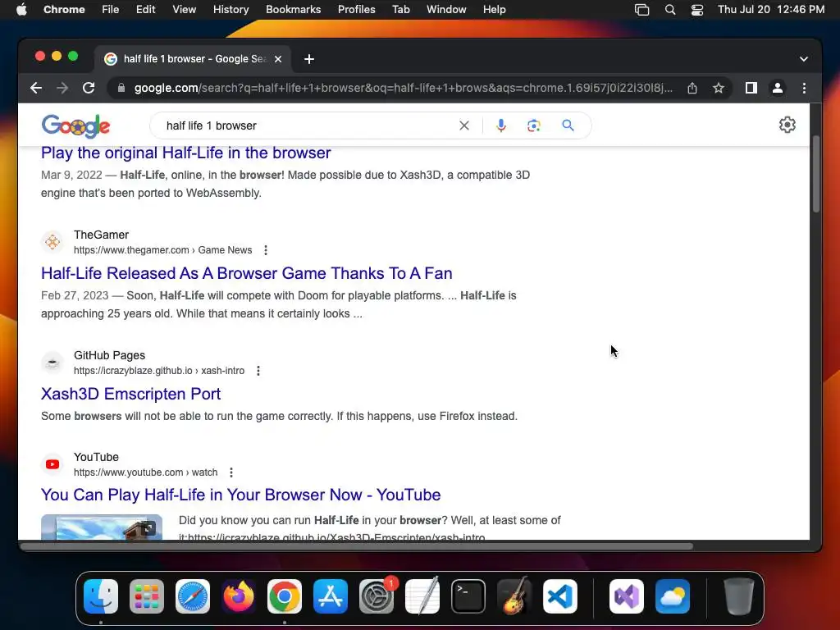Go back to the previous page

click(x=36, y=88)
